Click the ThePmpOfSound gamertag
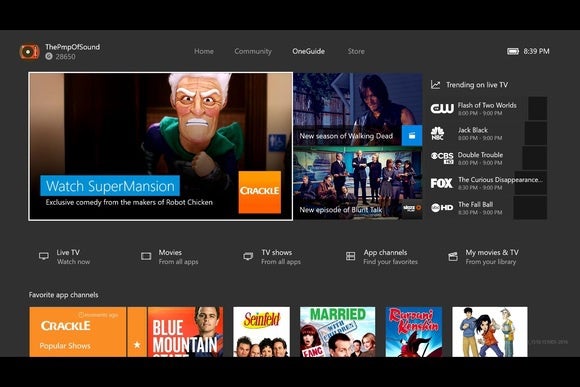 pyautogui.click(x=72, y=47)
